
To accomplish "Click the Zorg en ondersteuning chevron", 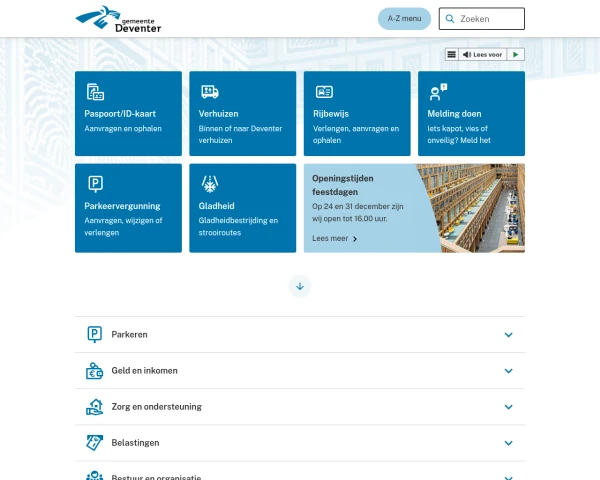I will (508, 407).
